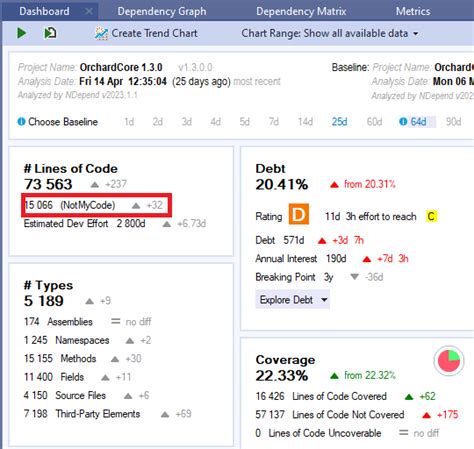Click the 5 189 types count
This screenshot has width=474, height=449.
[44, 301]
